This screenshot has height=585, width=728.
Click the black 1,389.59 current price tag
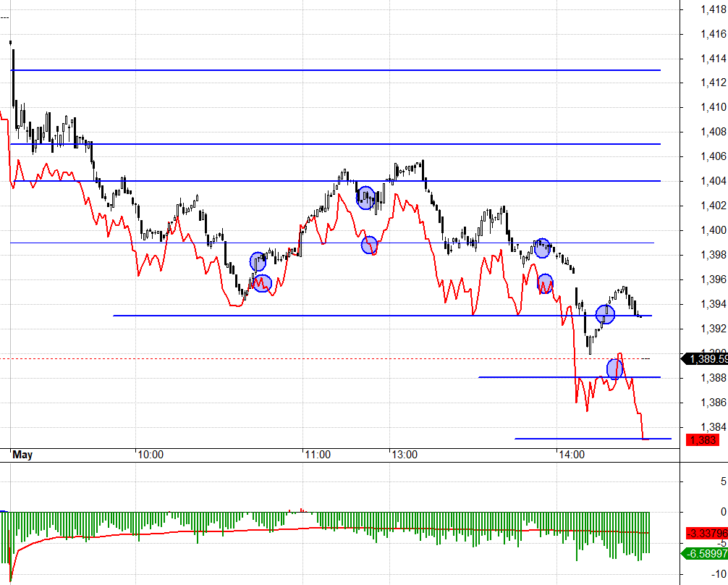coord(704,358)
